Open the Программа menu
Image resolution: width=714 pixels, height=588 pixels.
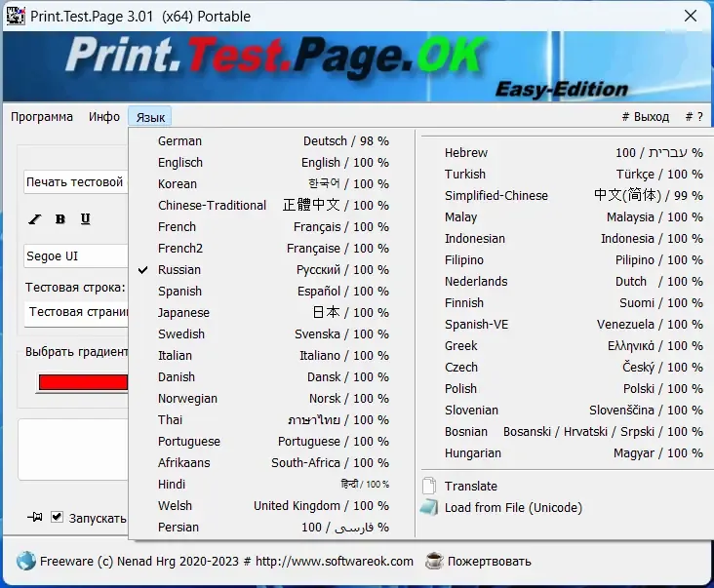pos(42,117)
